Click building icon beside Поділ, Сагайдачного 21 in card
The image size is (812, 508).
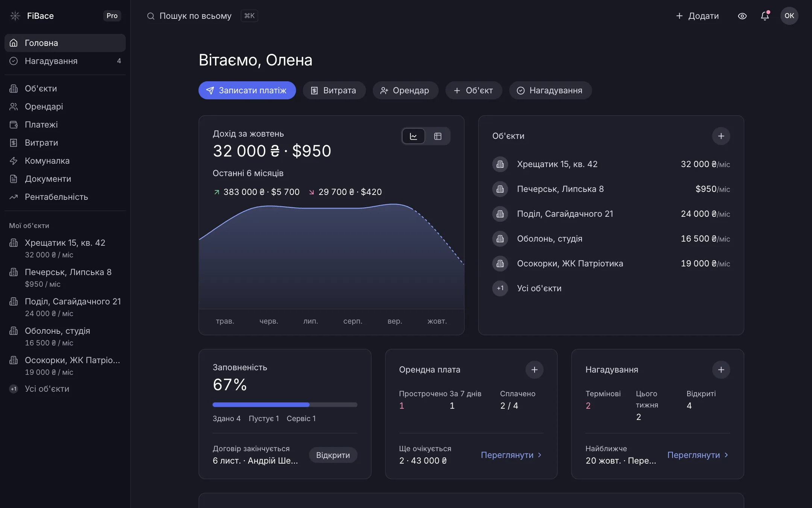[x=500, y=214]
